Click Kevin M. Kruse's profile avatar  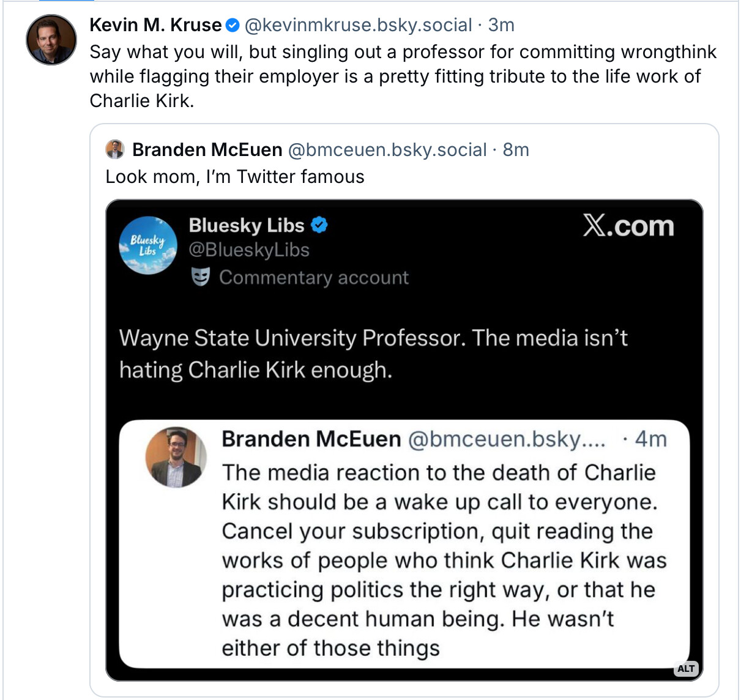point(51,40)
